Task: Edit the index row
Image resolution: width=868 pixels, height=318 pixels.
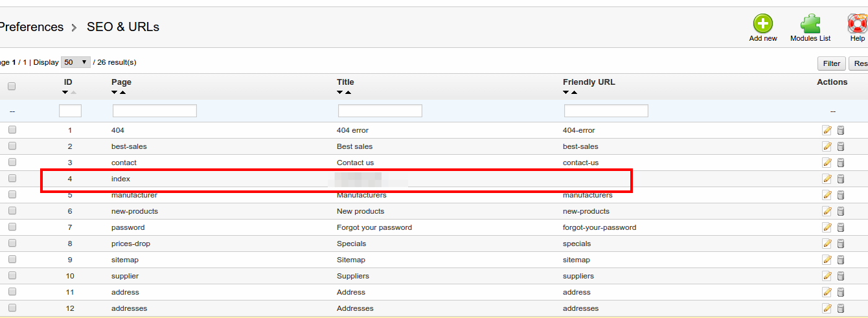Action: (827, 179)
